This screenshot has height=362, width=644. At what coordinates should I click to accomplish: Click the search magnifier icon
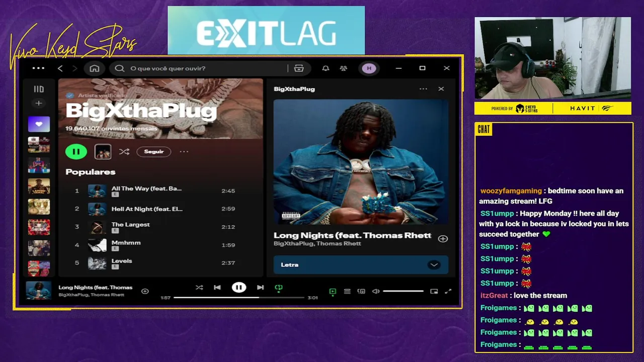[x=120, y=68]
